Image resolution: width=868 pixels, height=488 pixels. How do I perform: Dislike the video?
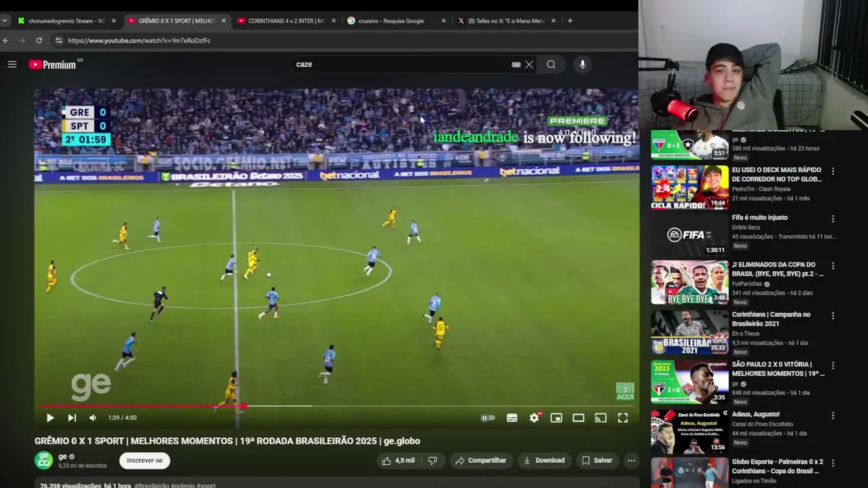(x=433, y=460)
